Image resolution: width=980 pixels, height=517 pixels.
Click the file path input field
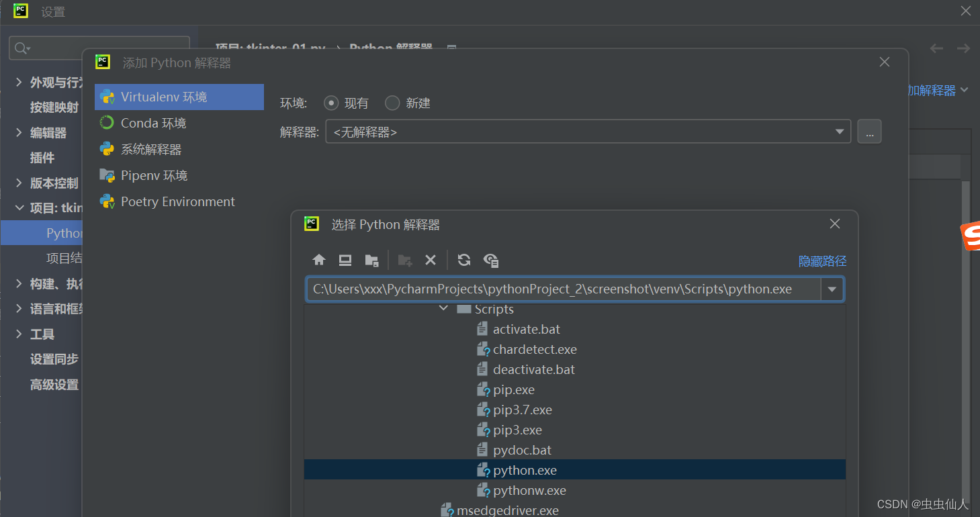(563, 289)
